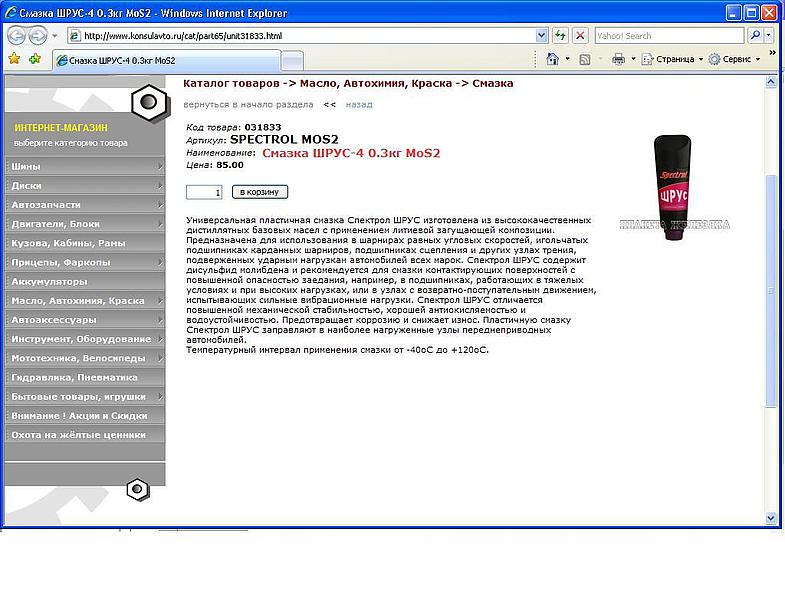This screenshot has width=785, height=589.
Task: Click the Print icon
Action: coord(618,60)
